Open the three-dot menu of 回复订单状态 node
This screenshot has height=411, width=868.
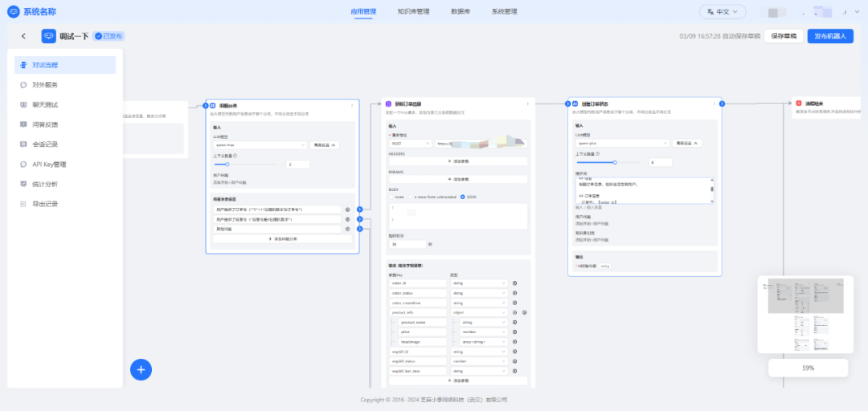click(x=714, y=104)
